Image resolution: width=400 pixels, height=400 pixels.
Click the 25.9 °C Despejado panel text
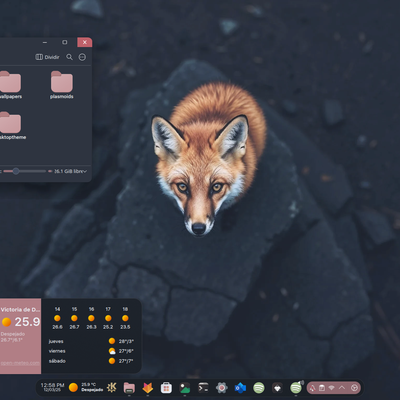pos(92,387)
